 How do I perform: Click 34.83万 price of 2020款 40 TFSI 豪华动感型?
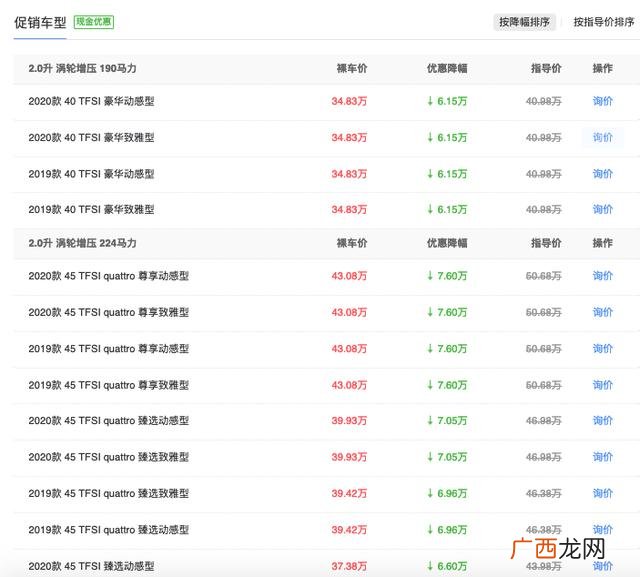[349, 101]
